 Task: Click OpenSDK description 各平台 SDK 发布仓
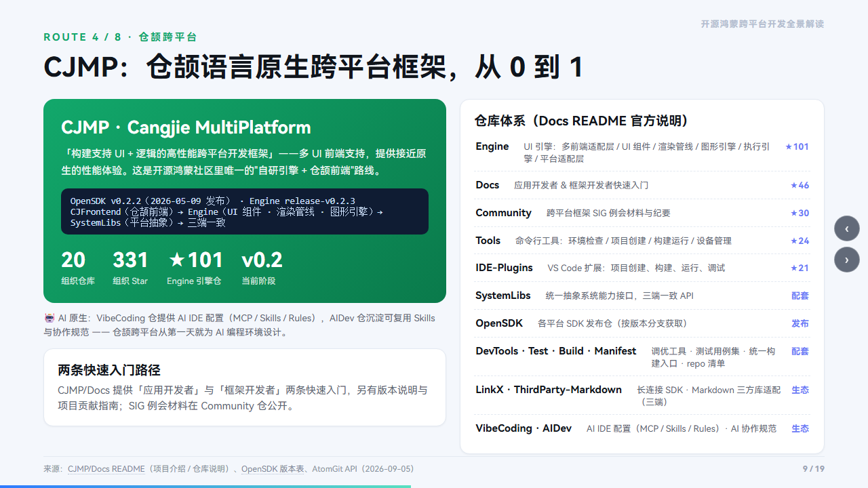click(612, 323)
